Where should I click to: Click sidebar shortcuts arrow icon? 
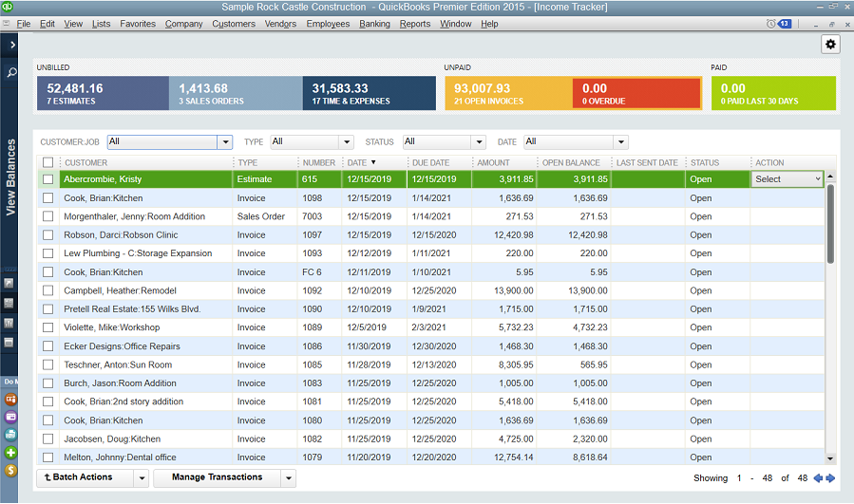click(x=9, y=283)
